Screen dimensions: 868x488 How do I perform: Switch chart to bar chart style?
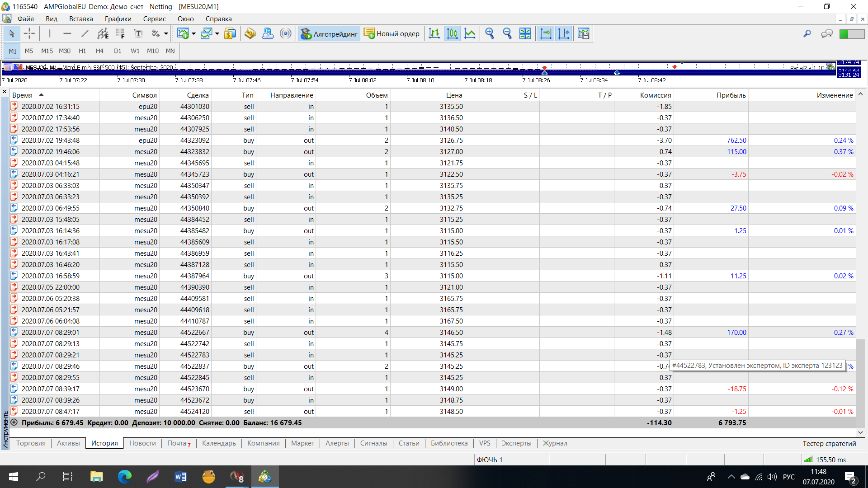click(434, 33)
